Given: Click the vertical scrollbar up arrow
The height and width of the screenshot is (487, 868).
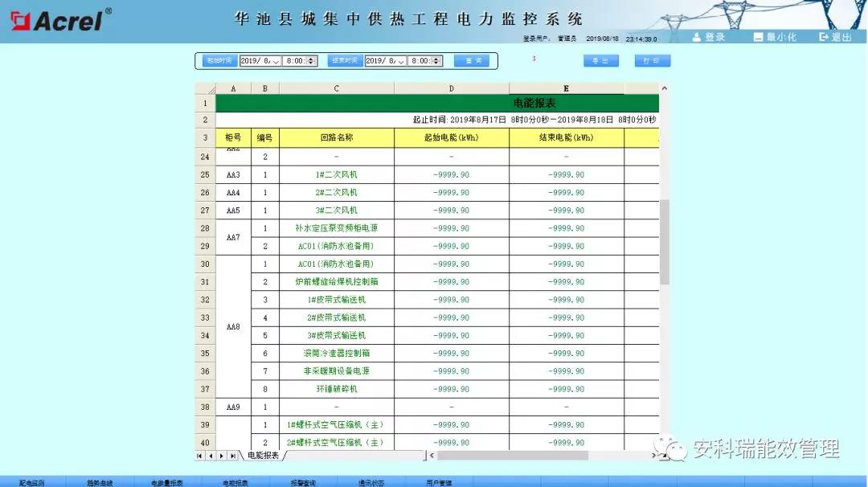Looking at the screenshot, I should click(665, 88).
